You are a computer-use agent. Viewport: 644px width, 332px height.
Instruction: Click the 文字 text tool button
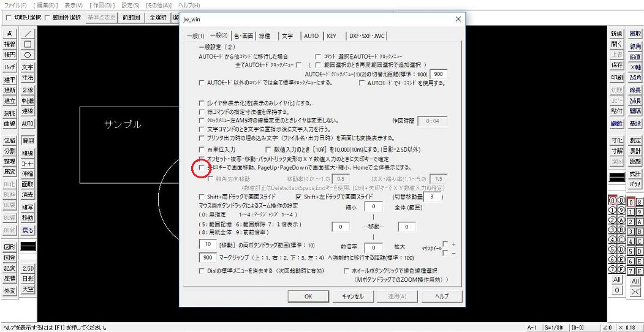point(28,67)
